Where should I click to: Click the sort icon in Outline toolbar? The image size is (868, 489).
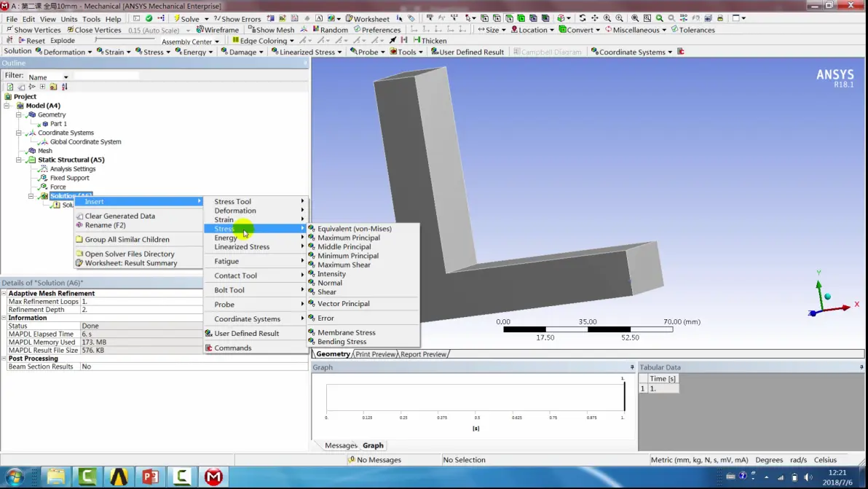click(64, 87)
